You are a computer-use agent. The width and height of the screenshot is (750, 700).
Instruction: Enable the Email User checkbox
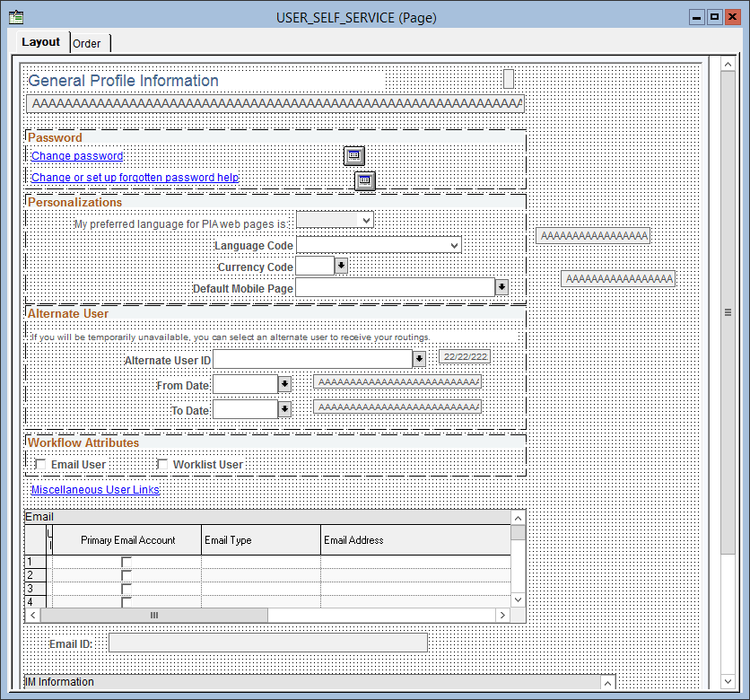39,464
